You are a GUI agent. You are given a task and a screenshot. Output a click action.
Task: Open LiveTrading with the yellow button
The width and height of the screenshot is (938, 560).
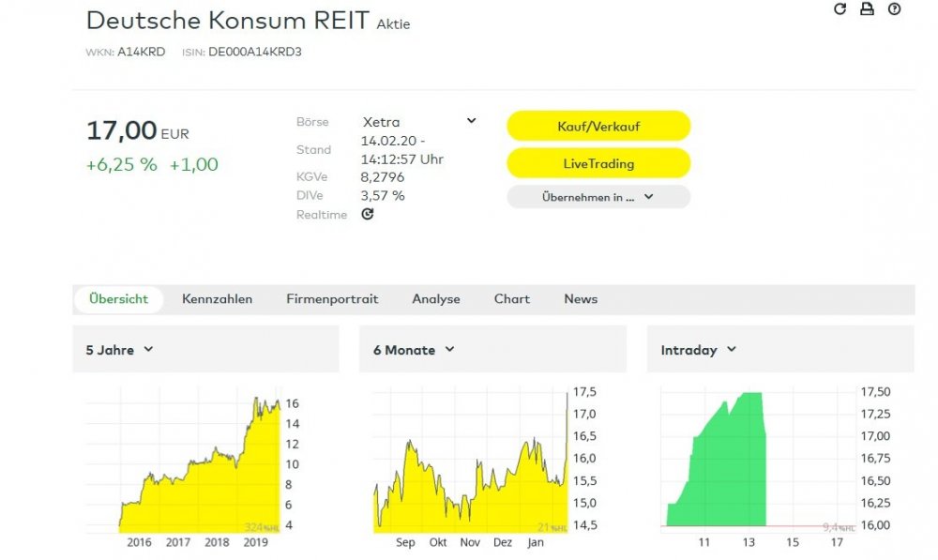coord(598,162)
